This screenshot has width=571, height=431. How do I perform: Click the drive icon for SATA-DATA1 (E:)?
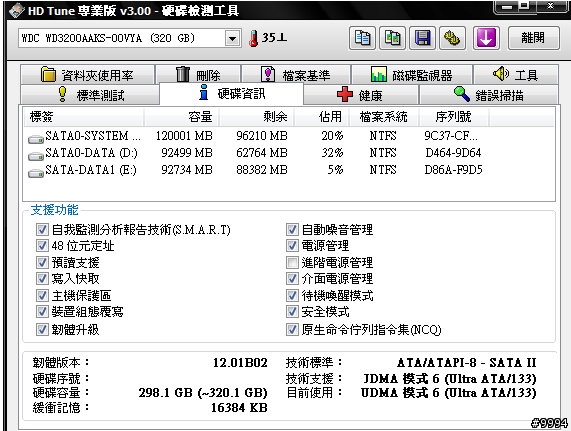coord(36,173)
